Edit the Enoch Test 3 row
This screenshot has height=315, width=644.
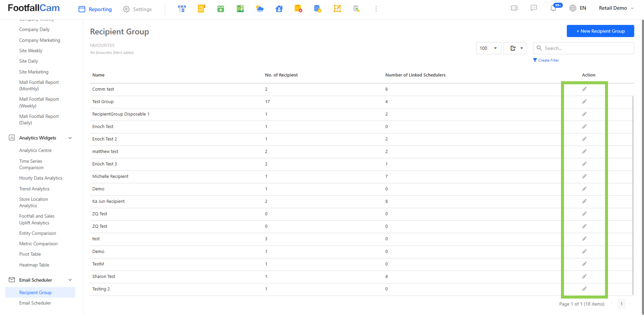pos(585,164)
